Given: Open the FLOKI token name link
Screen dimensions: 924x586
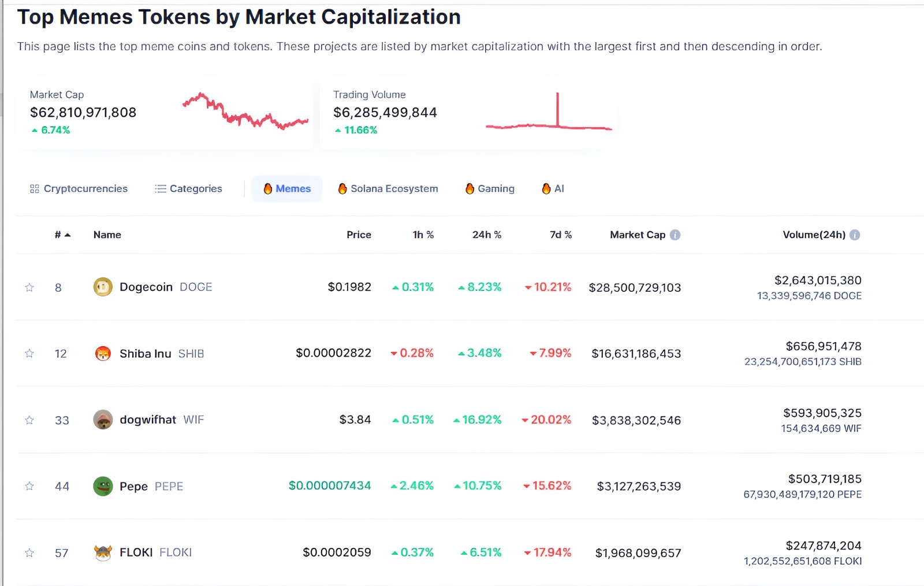Looking at the screenshot, I should pyautogui.click(x=136, y=553).
